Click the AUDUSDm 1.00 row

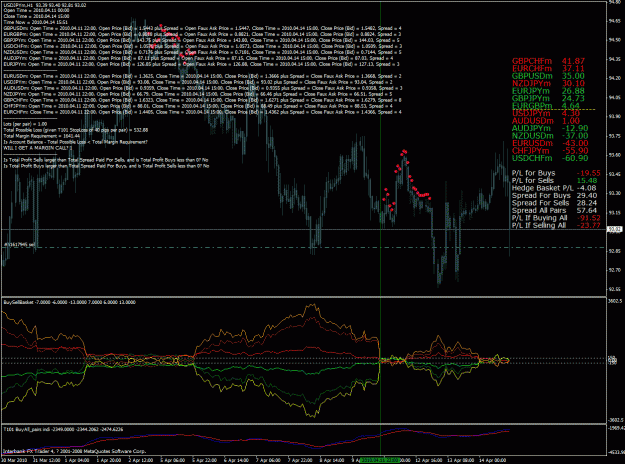click(x=546, y=121)
